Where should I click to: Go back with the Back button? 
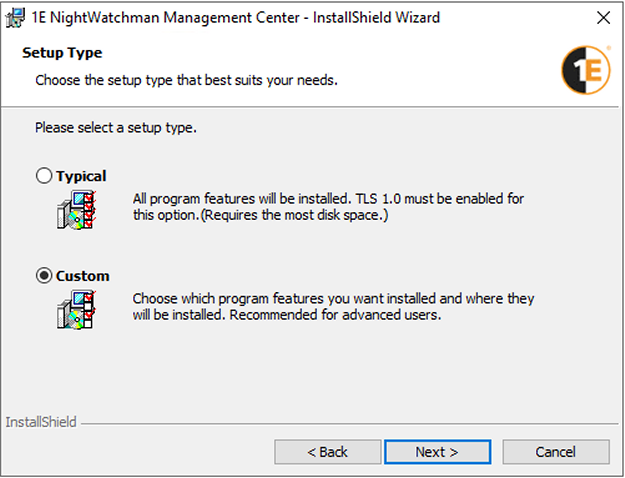pos(327,452)
